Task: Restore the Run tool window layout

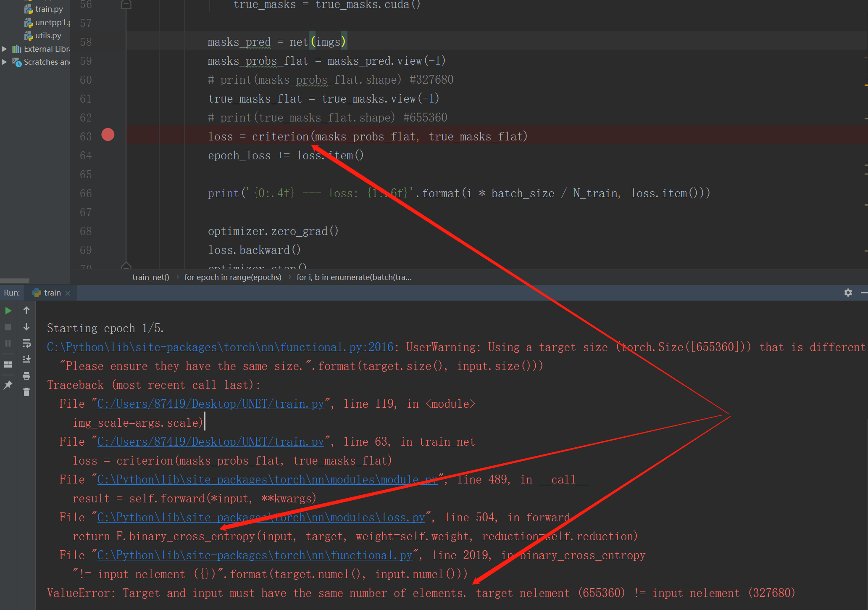Action: point(8,364)
